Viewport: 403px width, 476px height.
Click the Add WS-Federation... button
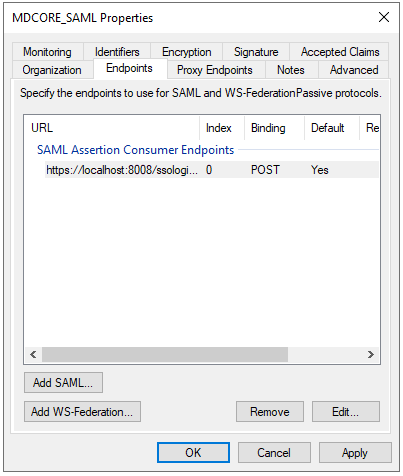click(82, 411)
